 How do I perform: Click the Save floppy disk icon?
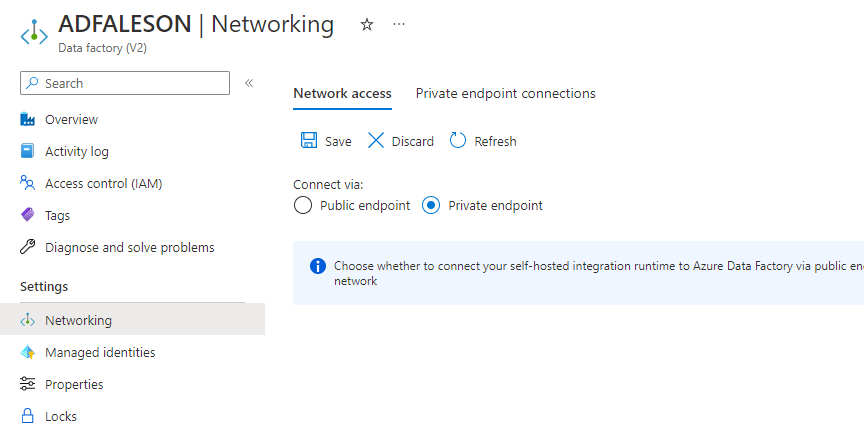coord(309,140)
